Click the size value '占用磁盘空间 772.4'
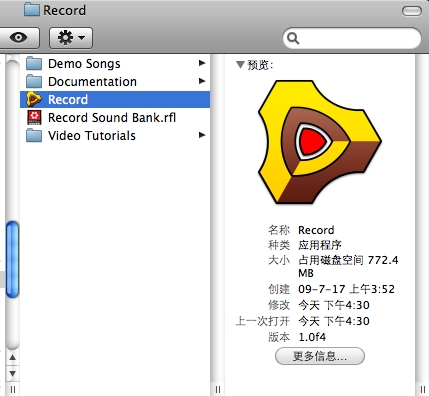The height and width of the screenshot is (396, 429). [x=348, y=260]
